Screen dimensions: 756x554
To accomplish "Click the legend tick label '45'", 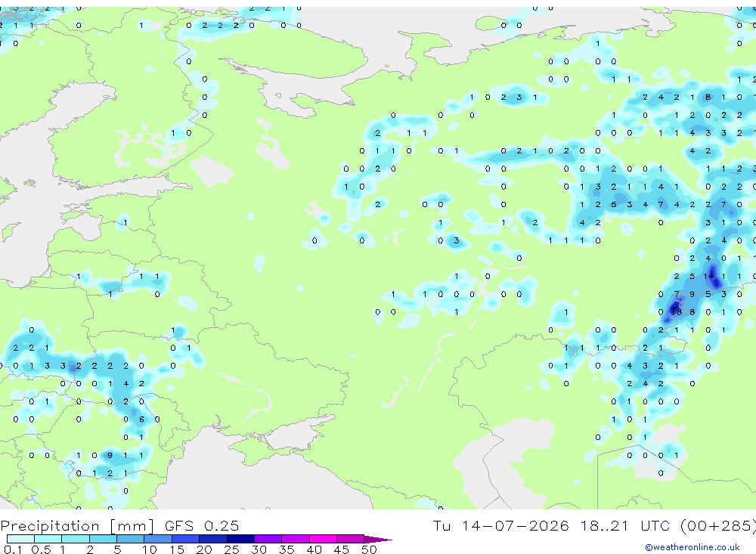I will [x=342, y=549].
